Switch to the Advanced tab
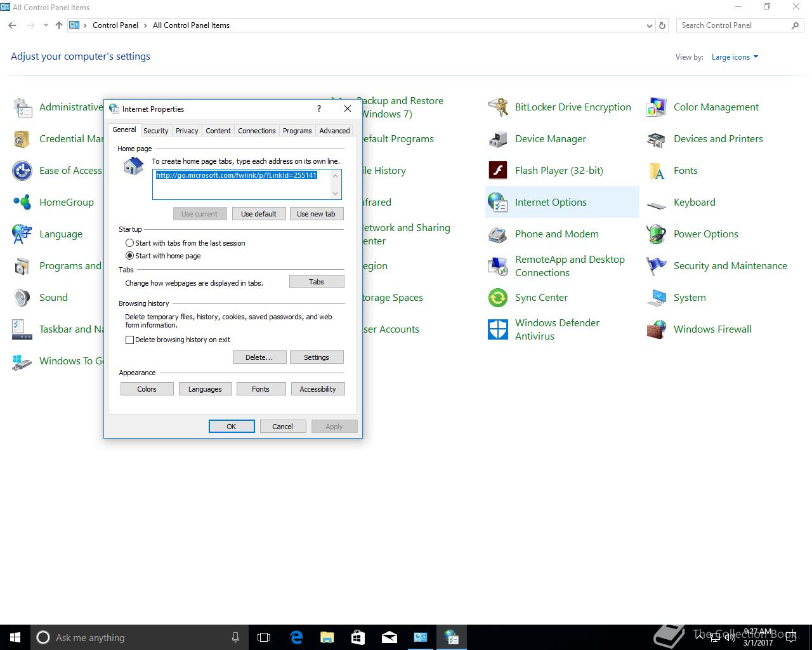 pyautogui.click(x=334, y=131)
